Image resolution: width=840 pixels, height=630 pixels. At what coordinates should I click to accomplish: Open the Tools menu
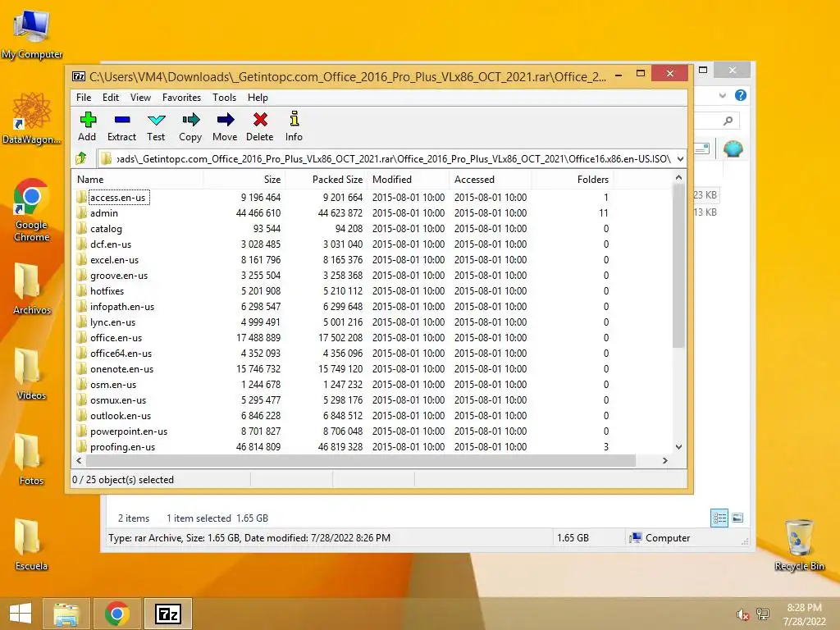coord(224,98)
